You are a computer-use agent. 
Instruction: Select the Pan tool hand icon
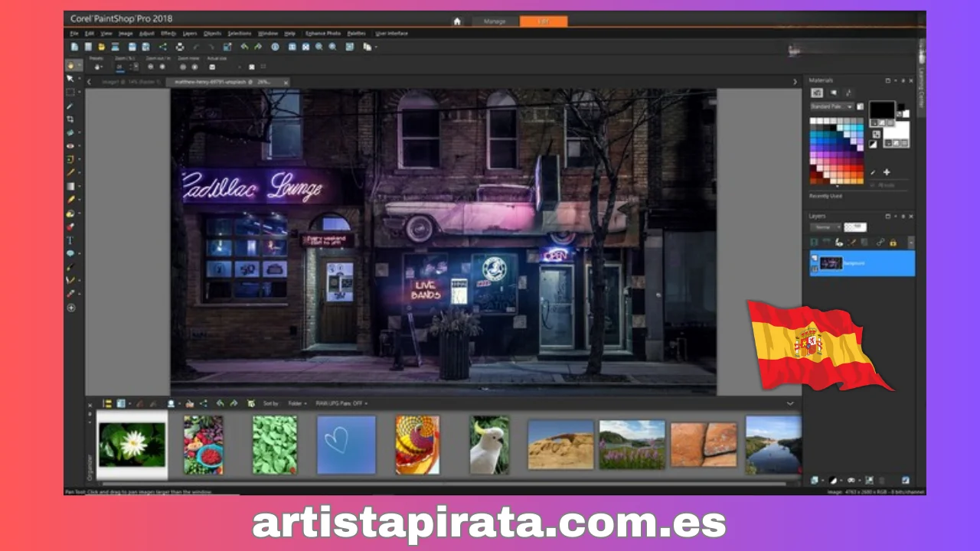pyautogui.click(x=70, y=66)
